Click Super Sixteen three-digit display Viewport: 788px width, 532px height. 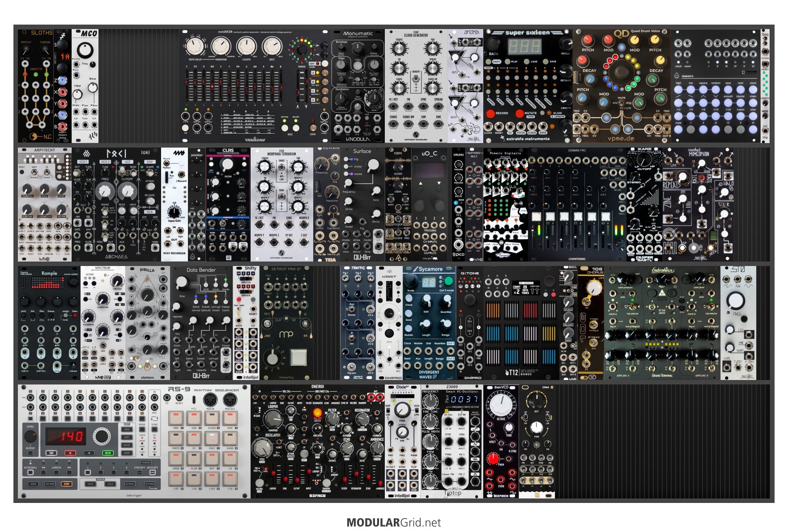tap(524, 46)
